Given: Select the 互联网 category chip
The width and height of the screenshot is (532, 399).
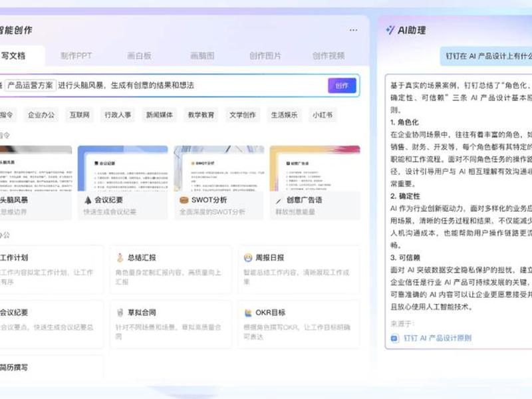Looking at the screenshot, I should pyautogui.click(x=79, y=115).
